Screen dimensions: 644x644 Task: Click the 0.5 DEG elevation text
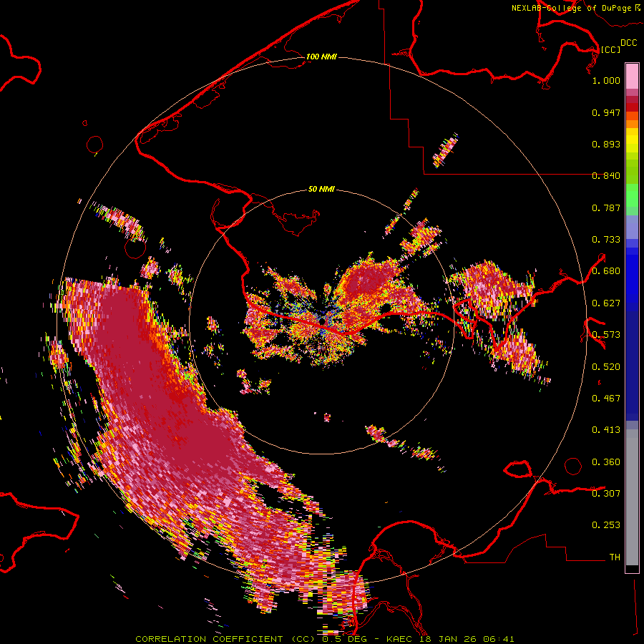pos(345,639)
